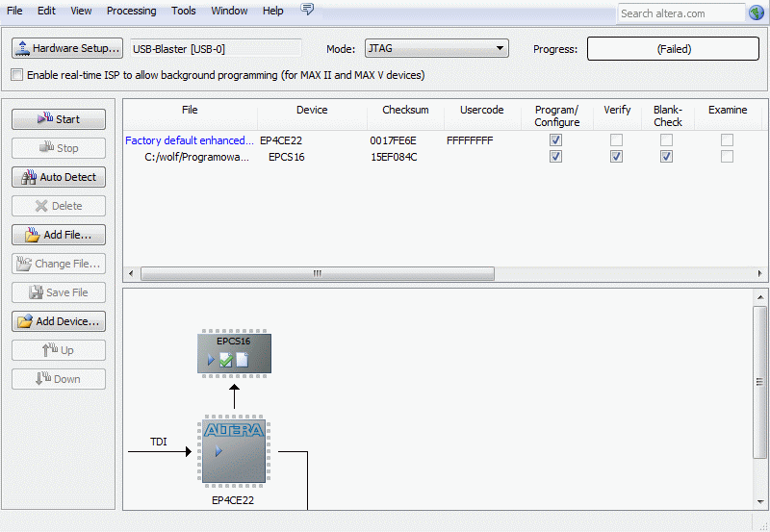Open Hardware Setup
Viewport: 770px width, 532px height.
(67, 48)
